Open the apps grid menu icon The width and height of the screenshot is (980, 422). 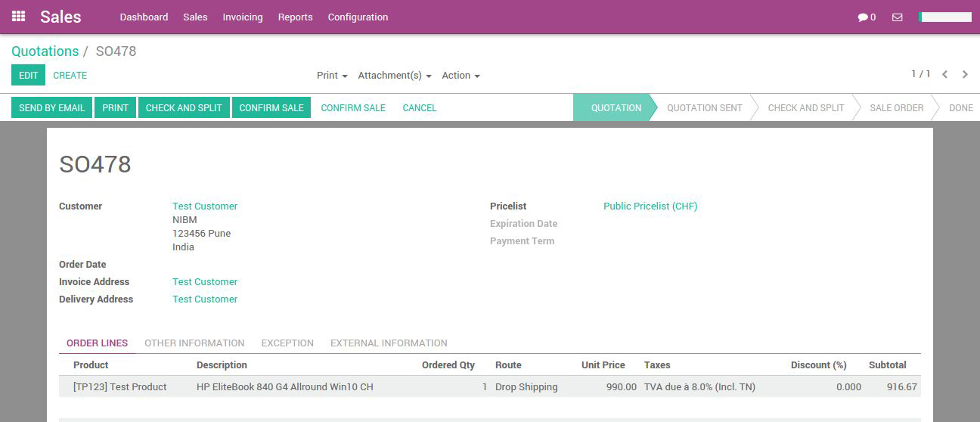18,16
